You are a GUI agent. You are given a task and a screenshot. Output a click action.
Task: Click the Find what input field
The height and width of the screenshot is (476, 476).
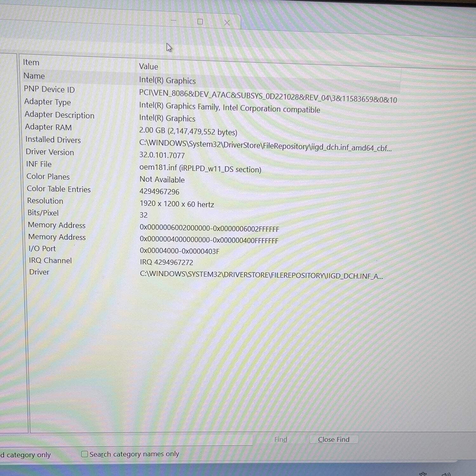[x=127, y=440]
